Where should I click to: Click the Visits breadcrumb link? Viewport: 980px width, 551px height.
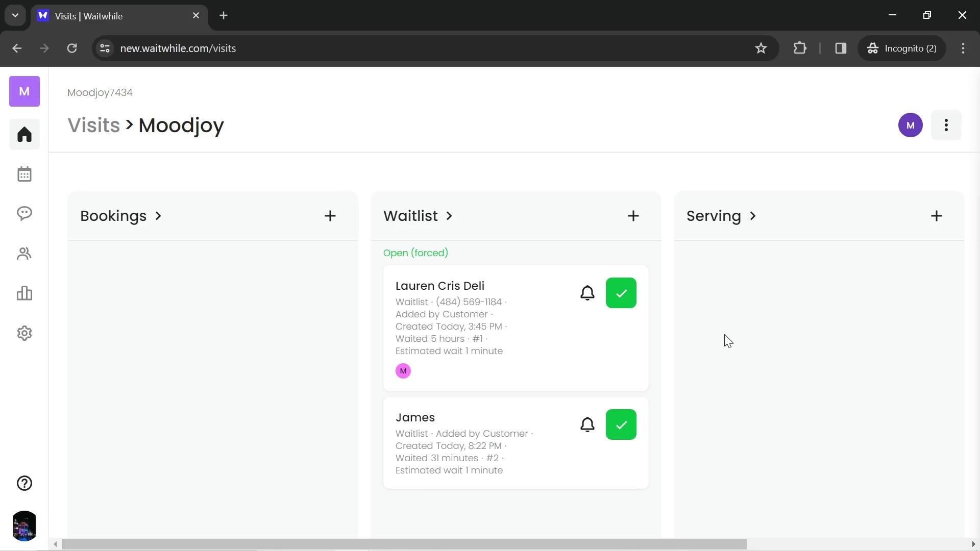(x=93, y=125)
